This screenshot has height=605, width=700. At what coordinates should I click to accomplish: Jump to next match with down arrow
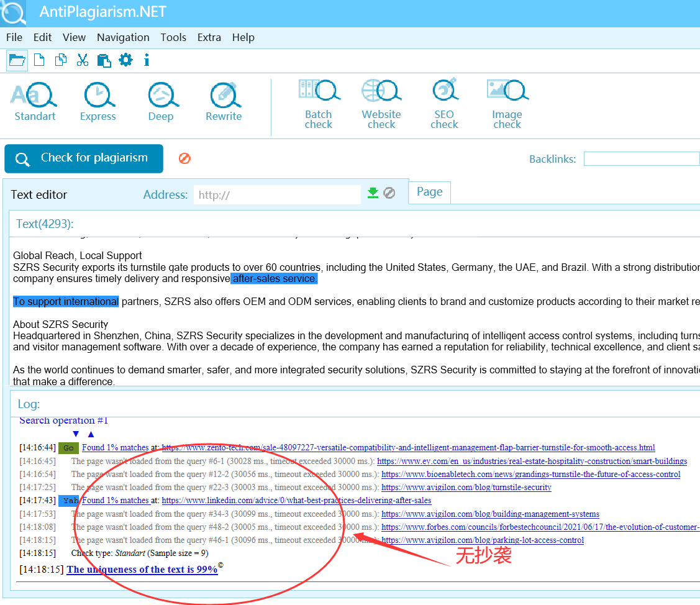tap(76, 434)
